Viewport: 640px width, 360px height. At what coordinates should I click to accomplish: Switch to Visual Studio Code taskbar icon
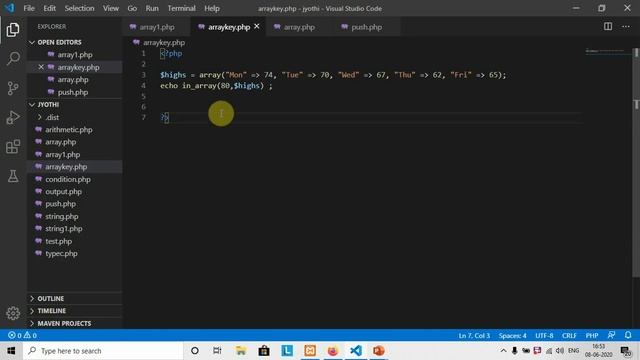click(356, 351)
